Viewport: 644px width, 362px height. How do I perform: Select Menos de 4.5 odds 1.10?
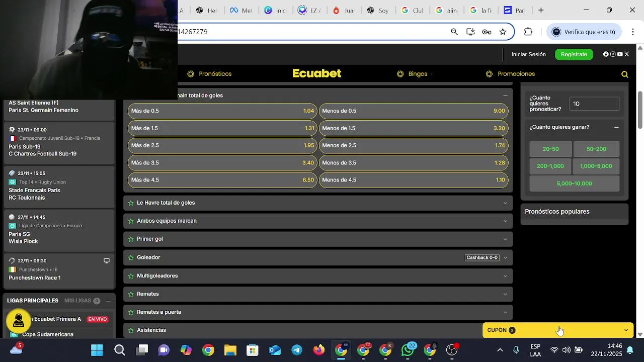click(x=414, y=180)
